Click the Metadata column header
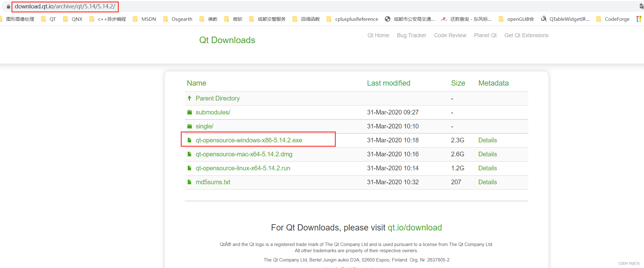 point(493,83)
